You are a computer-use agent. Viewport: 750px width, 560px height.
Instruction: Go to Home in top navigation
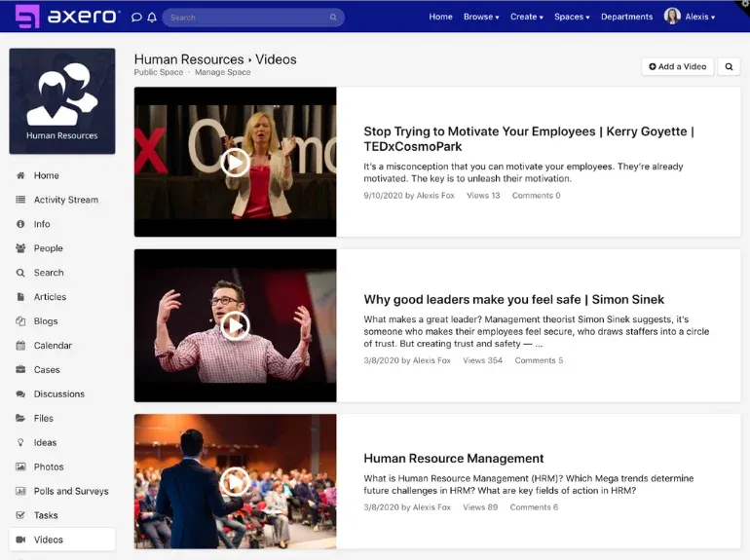[440, 17]
